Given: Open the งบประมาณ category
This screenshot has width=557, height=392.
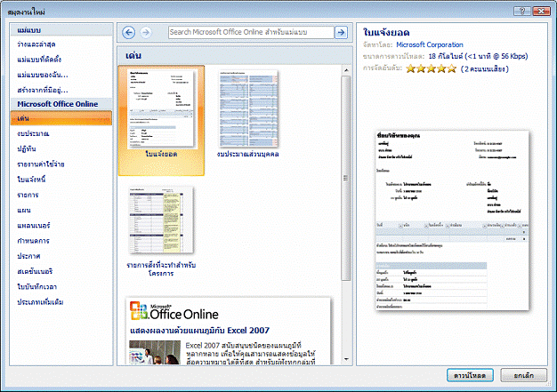Looking at the screenshot, I should 33,133.
